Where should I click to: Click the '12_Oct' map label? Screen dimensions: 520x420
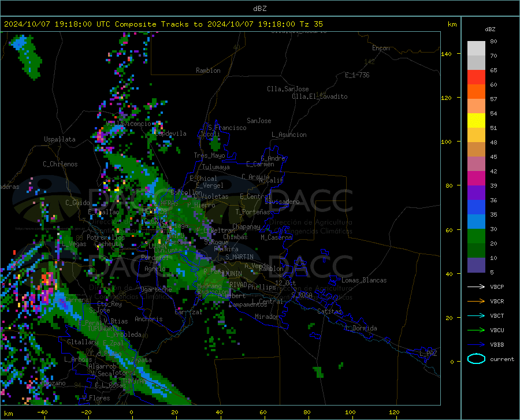285,283
